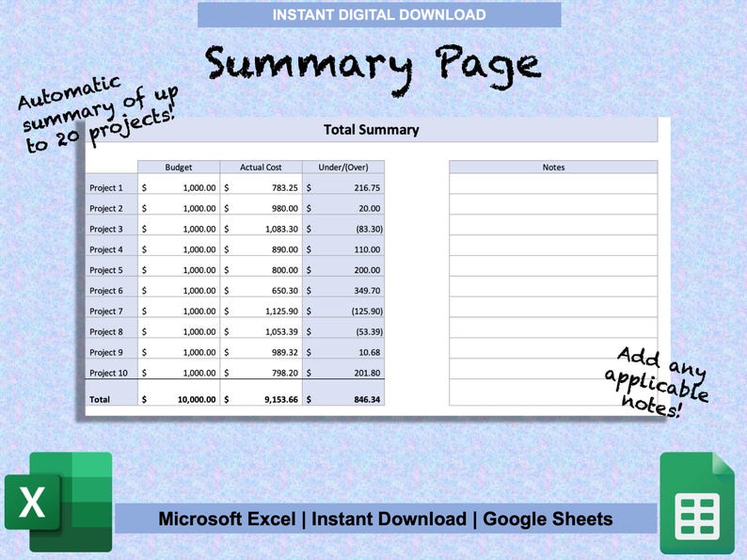This screenshot has height=560, width=747.
Task: Select the Project 6 row label
Action: point(111,287)
